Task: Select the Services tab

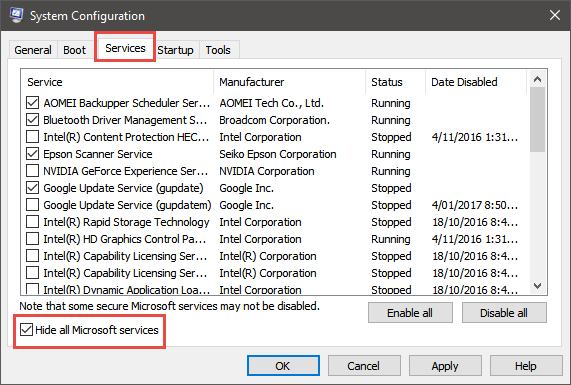Action: 125,48
